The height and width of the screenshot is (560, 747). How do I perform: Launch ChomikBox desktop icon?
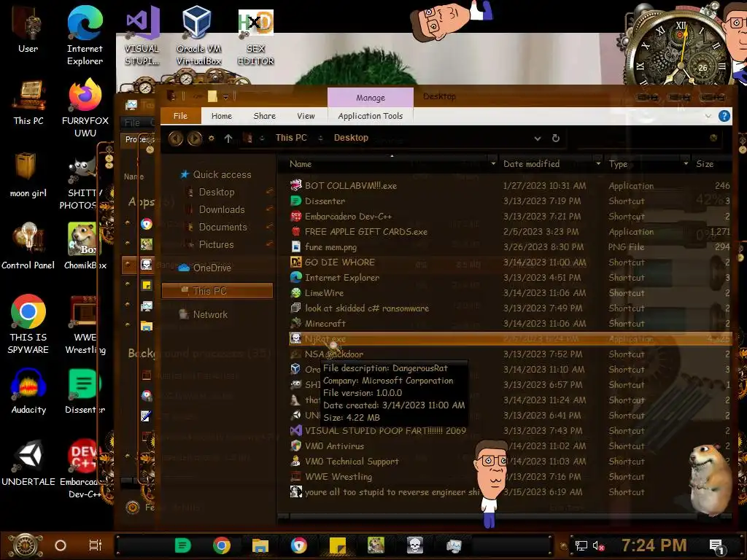(85, 246)
